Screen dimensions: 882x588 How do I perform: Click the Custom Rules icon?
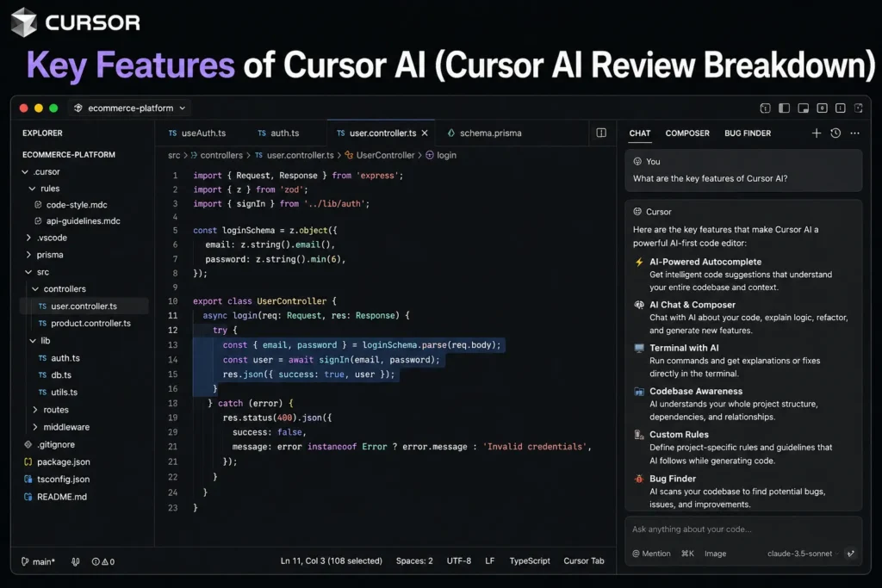pyautogui.click(x=639, y=435)
